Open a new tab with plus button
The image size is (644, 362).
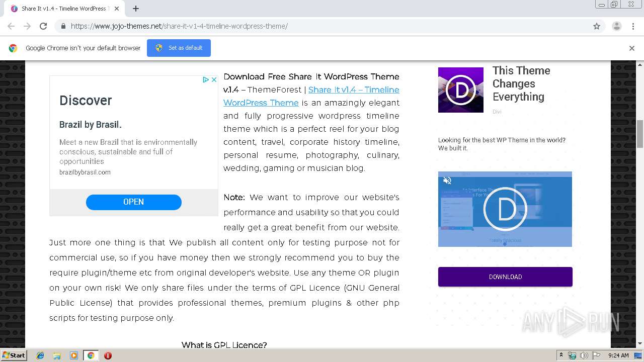tap(136, 9)
